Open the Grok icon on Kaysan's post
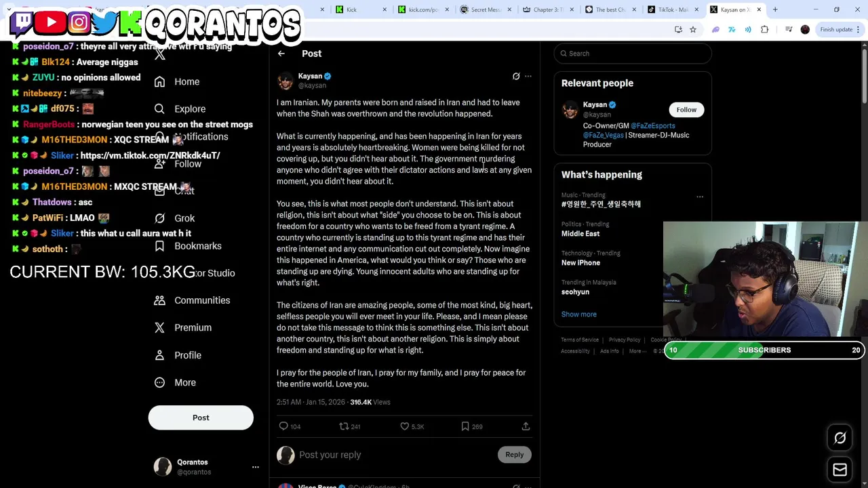This screenshot has width=868, height=488. pos(516,77)
